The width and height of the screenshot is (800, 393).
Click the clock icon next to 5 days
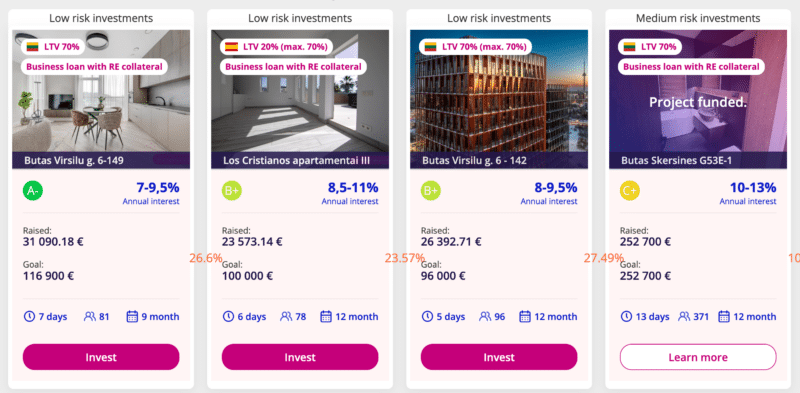coord(428,316)
